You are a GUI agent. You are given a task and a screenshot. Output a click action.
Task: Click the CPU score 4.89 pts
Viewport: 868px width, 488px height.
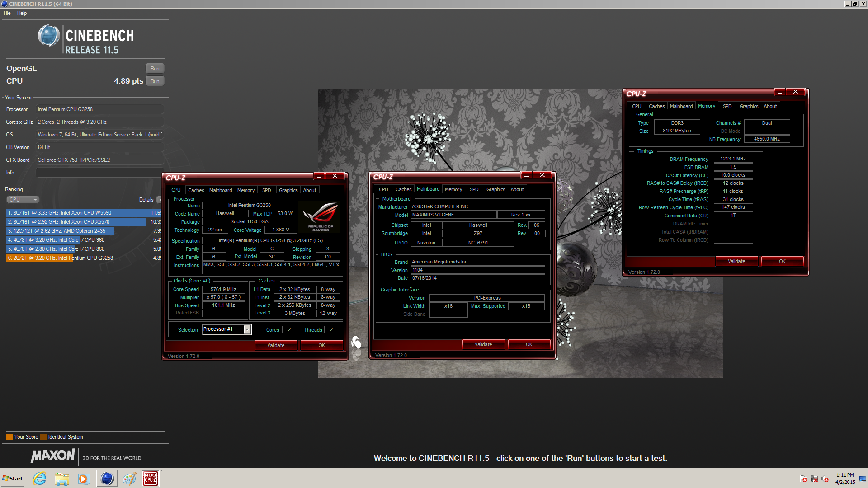[128, 81]
